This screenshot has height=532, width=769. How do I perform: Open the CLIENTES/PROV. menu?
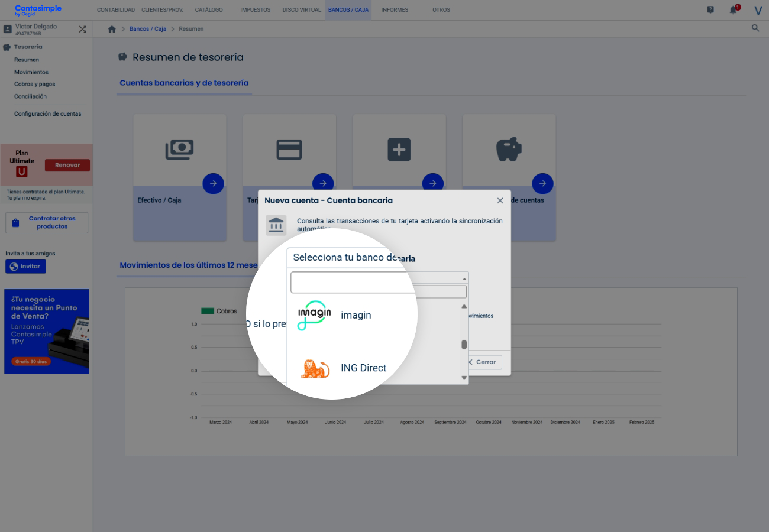(162, 10)
